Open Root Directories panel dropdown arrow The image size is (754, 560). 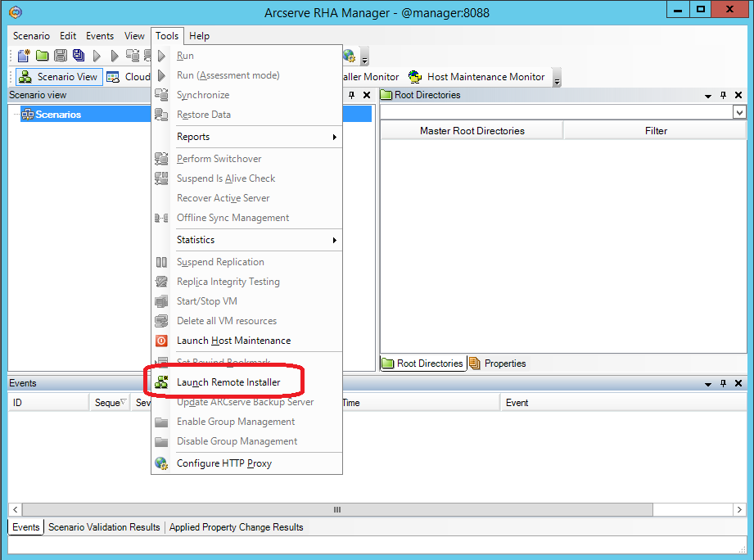[708, 96]
